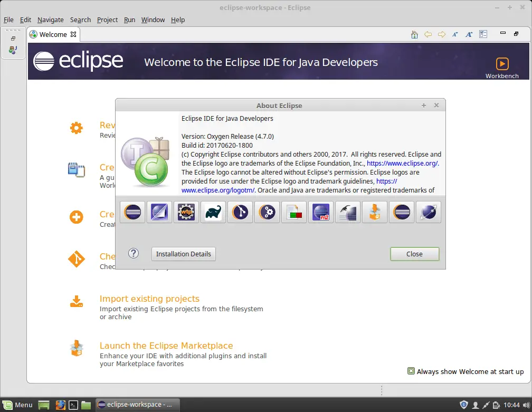Click the network connection tray icon
Viewport: 532px width, 412px height.
[x=486, y=405]
